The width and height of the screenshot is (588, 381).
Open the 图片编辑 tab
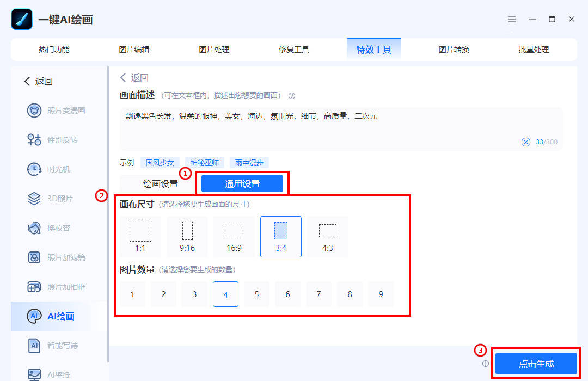pyautogui.click(x=134, y=50)
